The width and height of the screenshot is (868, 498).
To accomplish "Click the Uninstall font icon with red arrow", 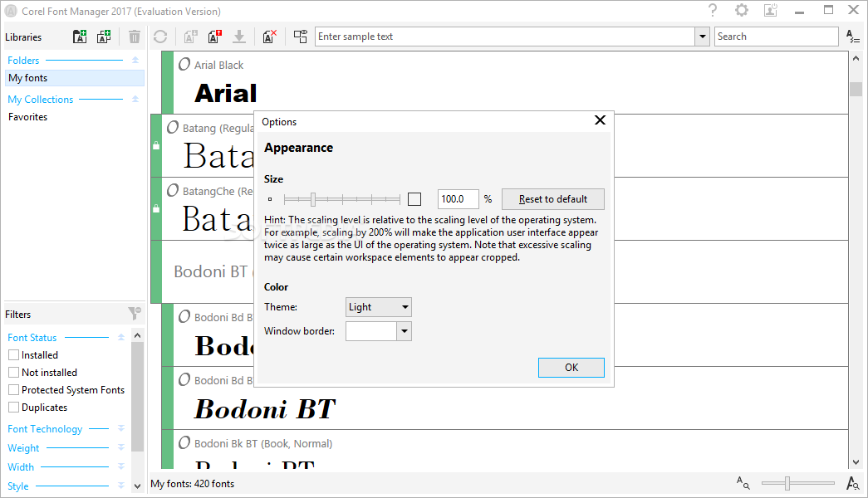I will pos(215,37).
